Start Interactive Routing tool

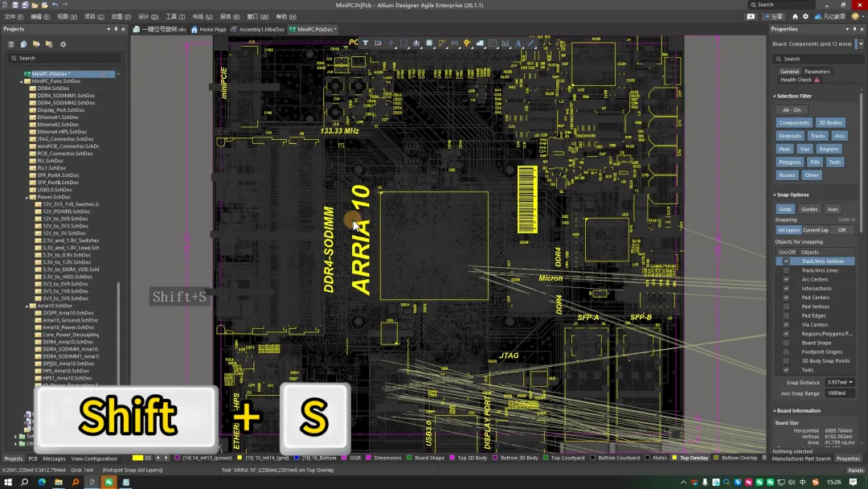(442, 43)
